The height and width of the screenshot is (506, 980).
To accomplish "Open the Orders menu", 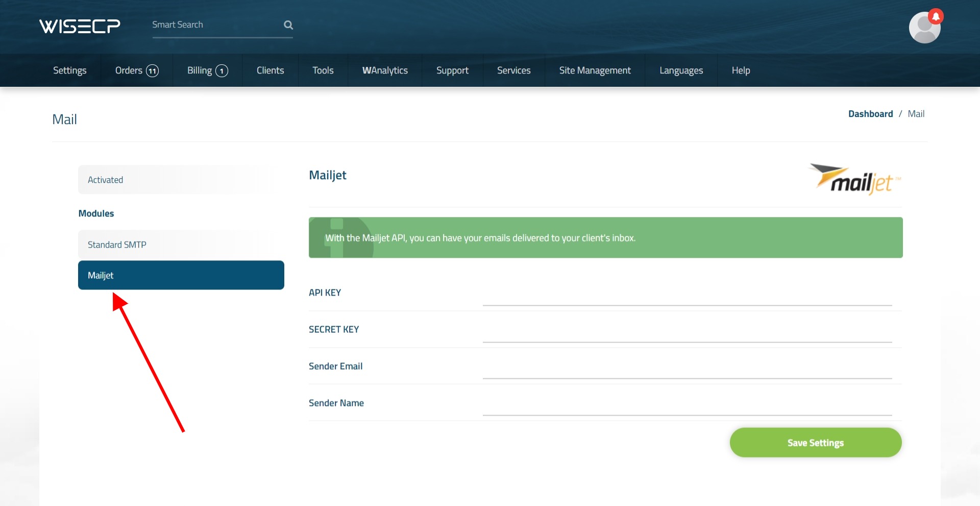I will click(x=137, y=70).
